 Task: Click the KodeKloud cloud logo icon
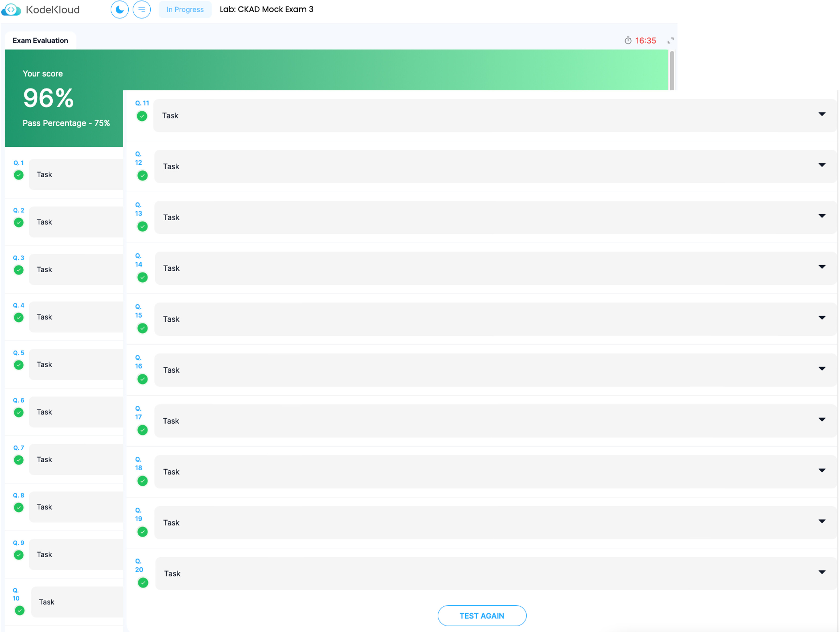tap(11, 9)
